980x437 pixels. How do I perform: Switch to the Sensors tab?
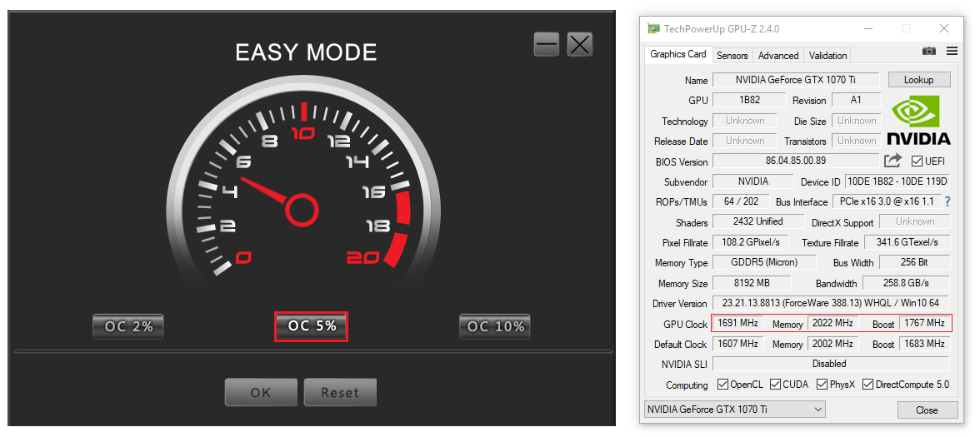(732, 56)
